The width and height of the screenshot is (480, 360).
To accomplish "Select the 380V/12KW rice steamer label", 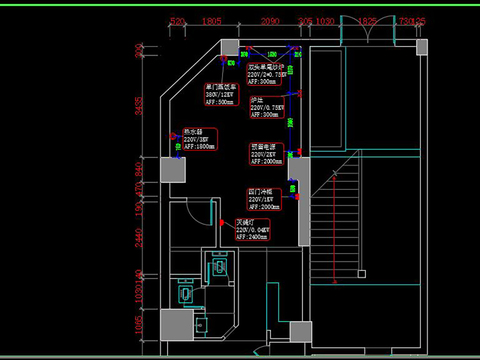I will (x=222, y=95).
